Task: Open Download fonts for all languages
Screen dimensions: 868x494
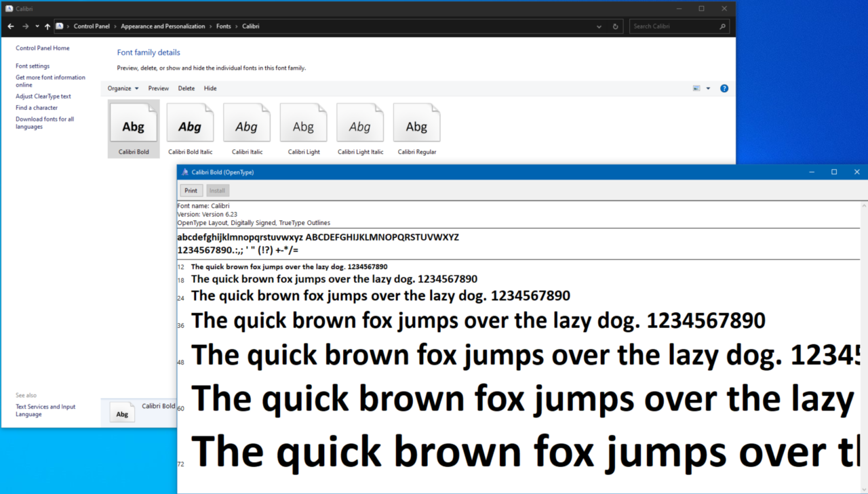Action: [x=45, y=123]
